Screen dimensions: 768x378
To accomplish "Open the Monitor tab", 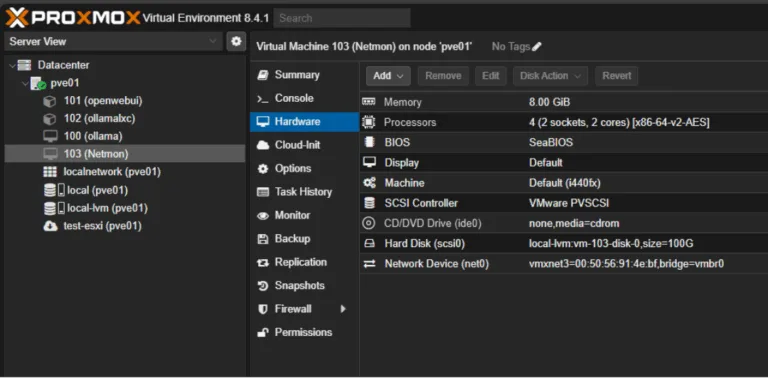I will (305, 215).
